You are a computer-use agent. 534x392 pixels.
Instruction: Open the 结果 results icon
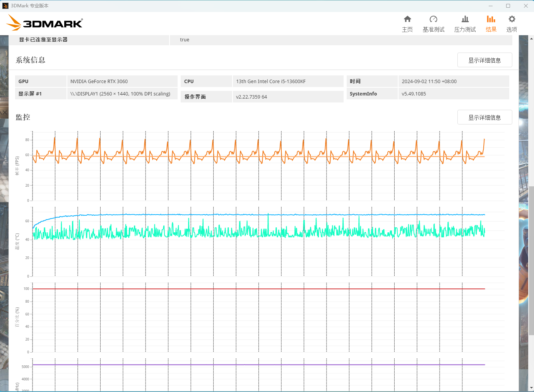click(x=491, y=19)
